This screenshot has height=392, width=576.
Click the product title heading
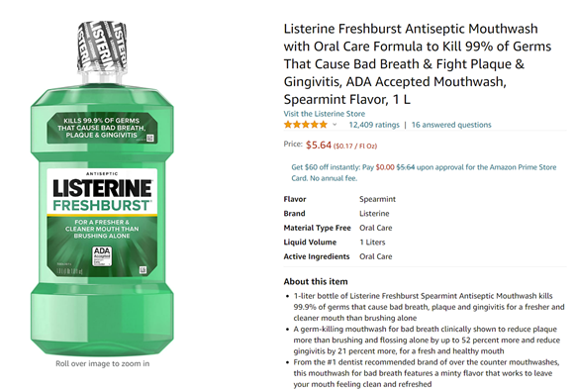(418, 64)
